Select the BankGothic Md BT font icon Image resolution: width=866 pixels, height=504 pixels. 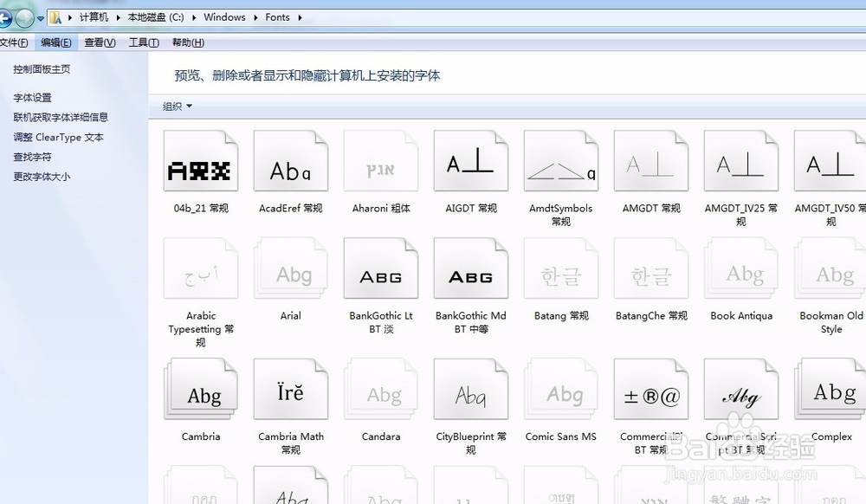coord(471,268)
